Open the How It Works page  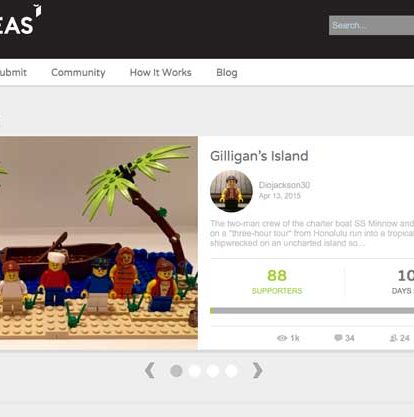click(161, 73)
